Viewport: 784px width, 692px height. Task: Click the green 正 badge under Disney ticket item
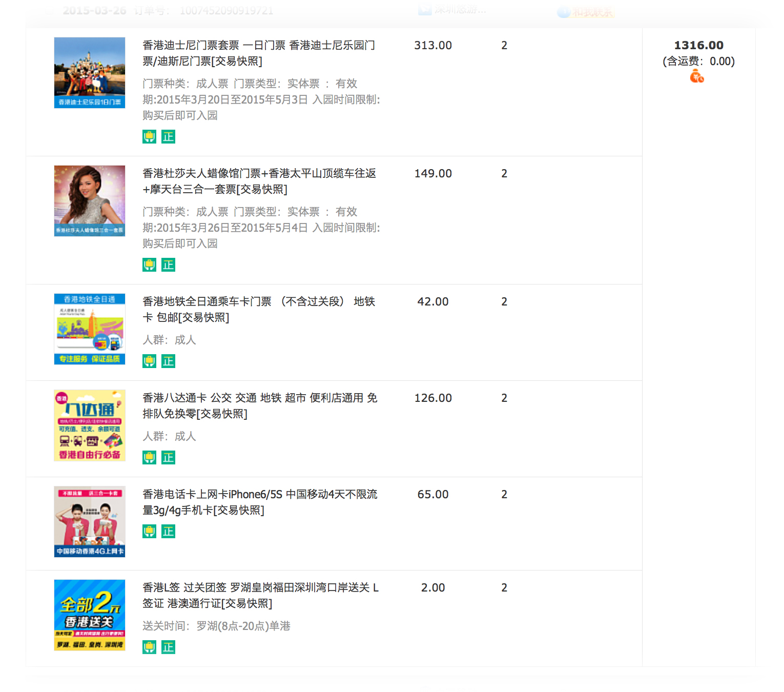pyautogui.click(x=168, y=137)
